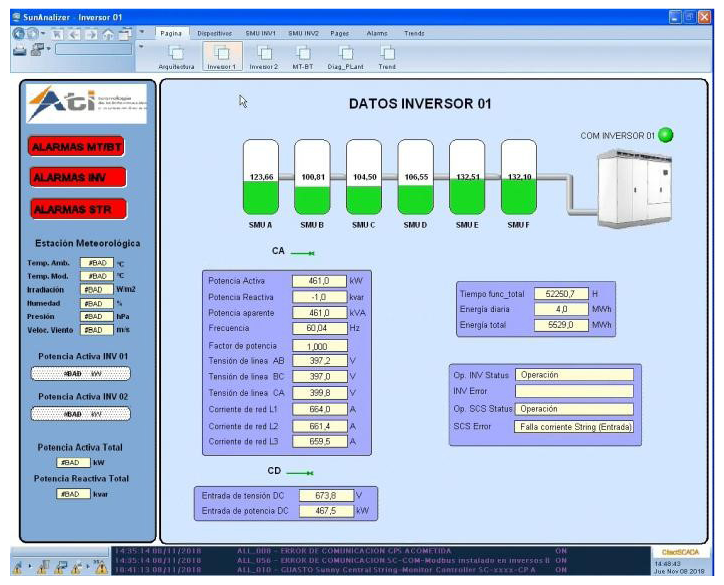The height and width of the screenshot is (585, 724).
Task: Click the CA breaker switch symbol
Action: (303, 254)
